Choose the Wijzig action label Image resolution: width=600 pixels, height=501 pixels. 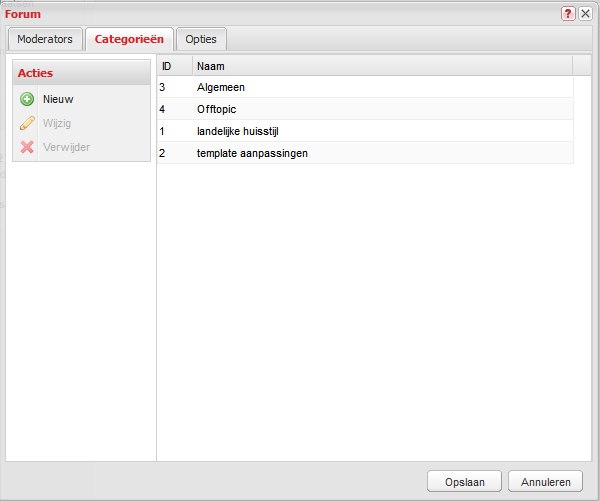click(57, 123)
